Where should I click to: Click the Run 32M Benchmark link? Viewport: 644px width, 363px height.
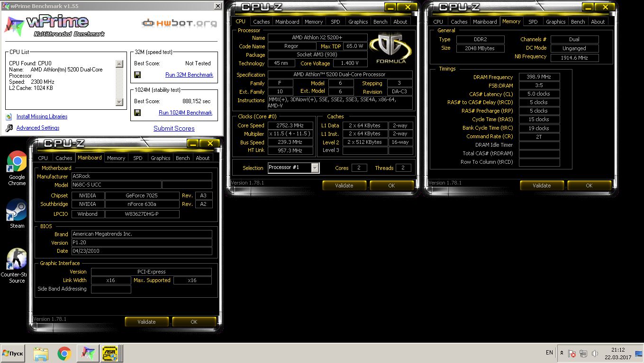click(189, 75)
